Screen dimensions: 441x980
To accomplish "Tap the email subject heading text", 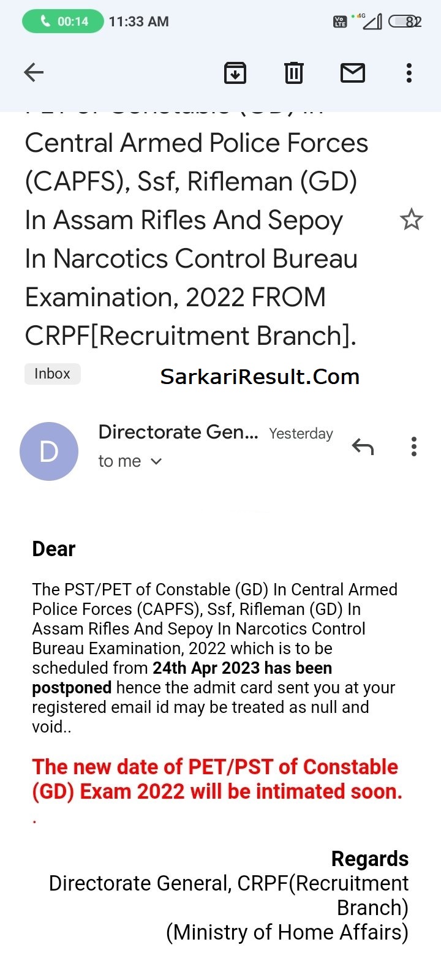I will pyautogui.click(x=196, y=230).
